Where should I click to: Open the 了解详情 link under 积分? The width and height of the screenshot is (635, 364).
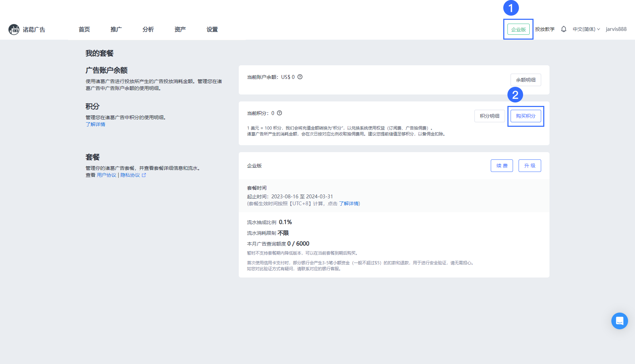click(x=95, y=124)
